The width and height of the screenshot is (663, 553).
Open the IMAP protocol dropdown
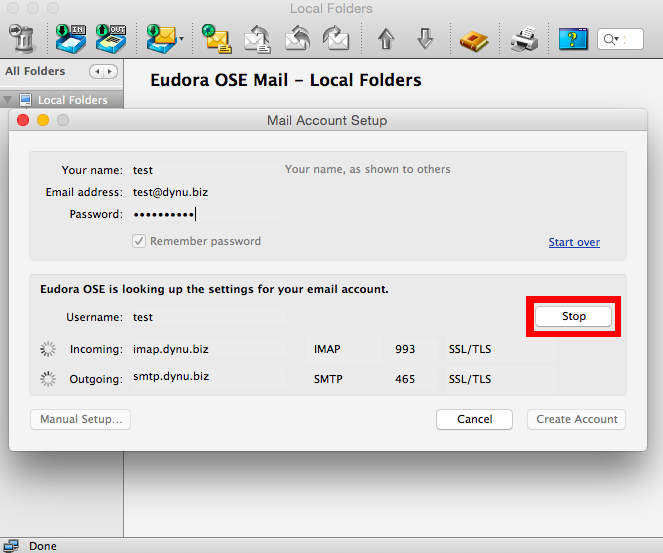tap(344, 349)
